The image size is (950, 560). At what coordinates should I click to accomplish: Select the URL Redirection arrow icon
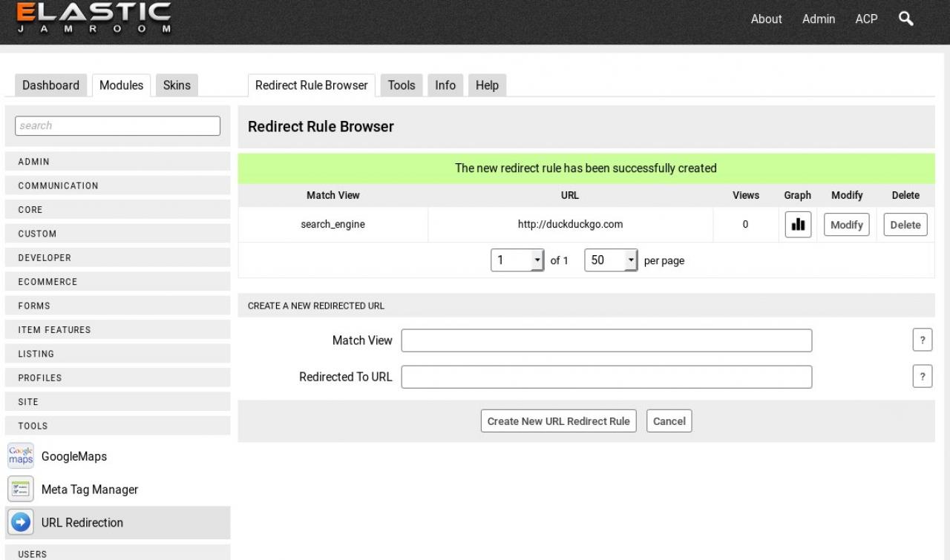pos(21,522)
